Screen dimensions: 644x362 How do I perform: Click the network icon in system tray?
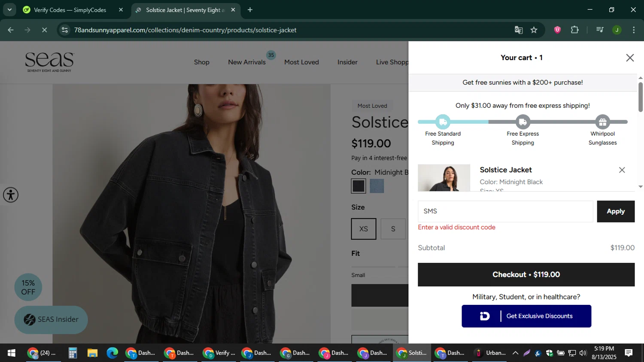(x=571, y=353)
